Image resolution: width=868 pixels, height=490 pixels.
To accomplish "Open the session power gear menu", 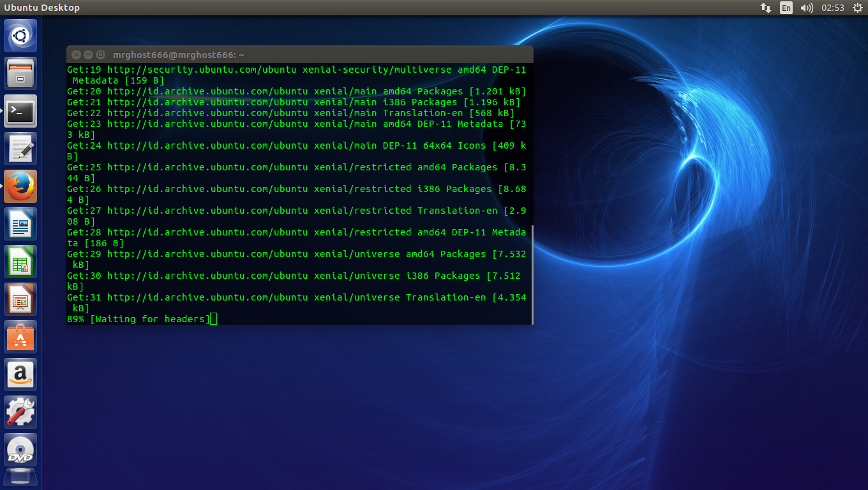I will coord(857,8).
